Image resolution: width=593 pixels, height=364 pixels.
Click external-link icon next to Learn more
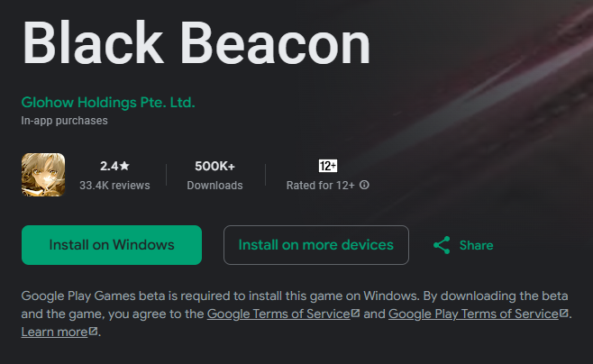click(94, 332)
